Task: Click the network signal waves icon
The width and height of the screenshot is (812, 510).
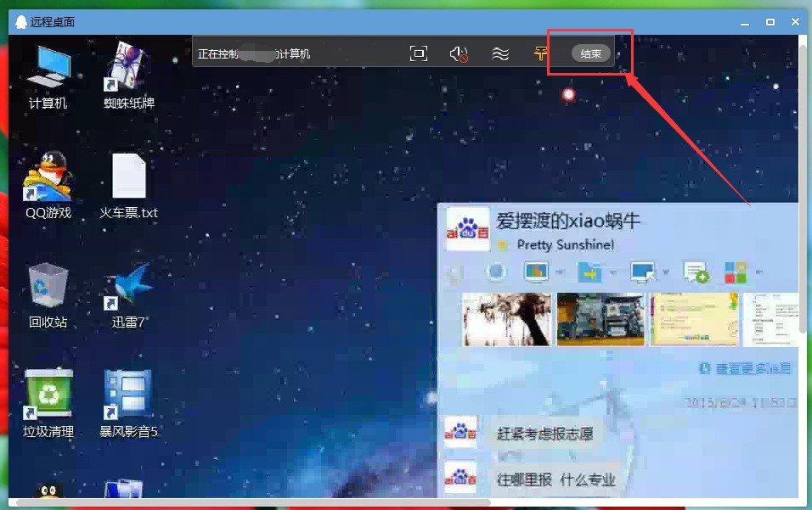Action: pos(499,53)
